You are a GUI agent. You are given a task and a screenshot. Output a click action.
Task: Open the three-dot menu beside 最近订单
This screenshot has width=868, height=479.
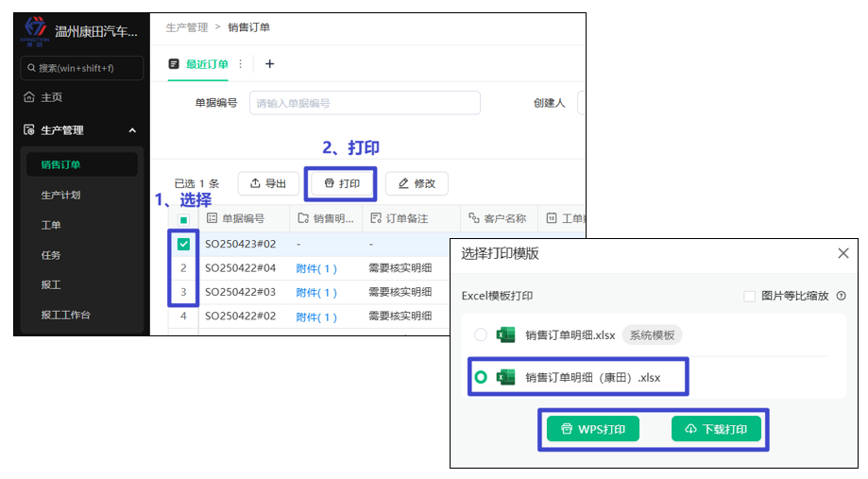(x=240, y=64)
